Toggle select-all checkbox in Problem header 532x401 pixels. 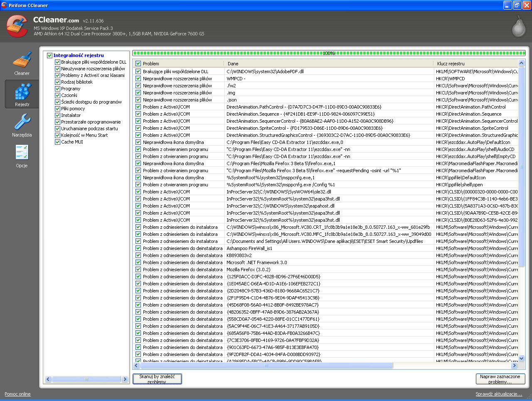(x=138, y=64)
